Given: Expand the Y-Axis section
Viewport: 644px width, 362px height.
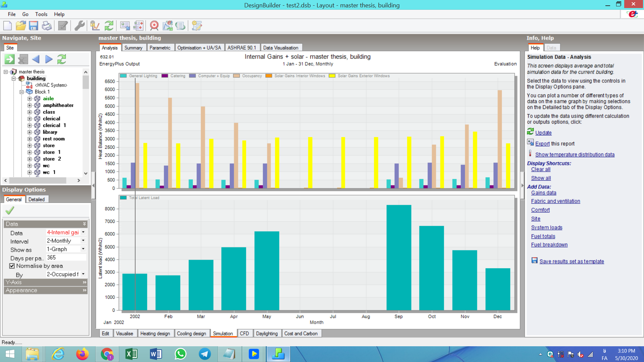Looking at the screenshot, I should pyautogui.click(x=46, y=282).
